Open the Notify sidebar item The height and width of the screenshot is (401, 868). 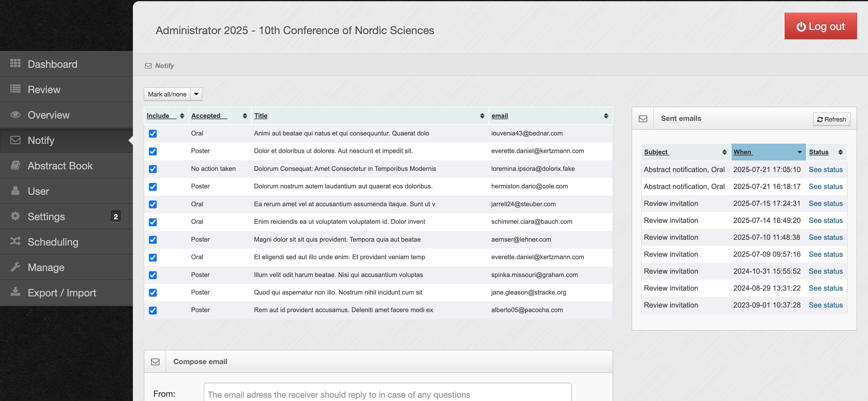coord(41,140)
